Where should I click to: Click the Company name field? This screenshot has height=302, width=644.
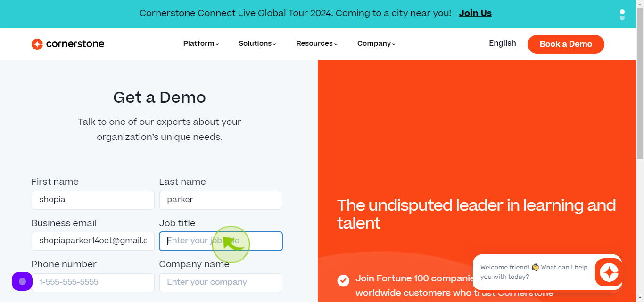tap(221, 282)
